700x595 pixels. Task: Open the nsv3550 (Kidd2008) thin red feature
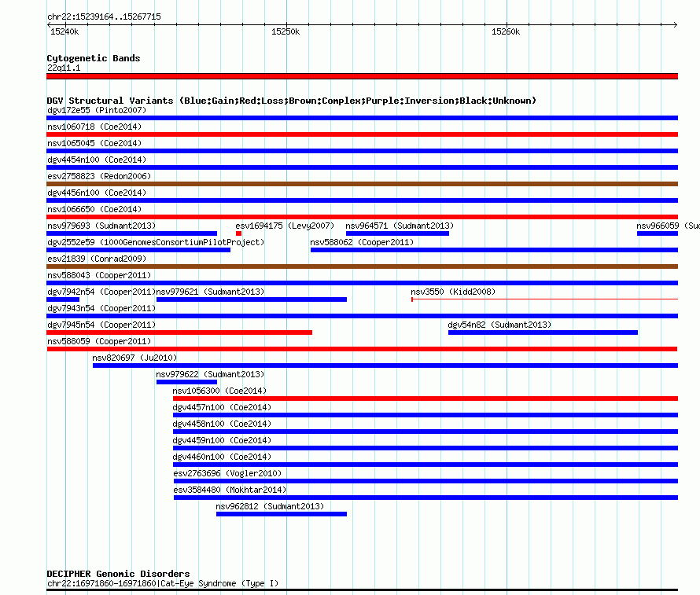[x=544, y=299]
